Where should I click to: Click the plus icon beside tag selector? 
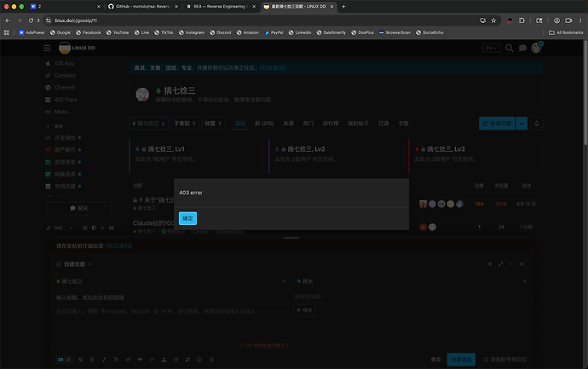[x=525, y=281]
